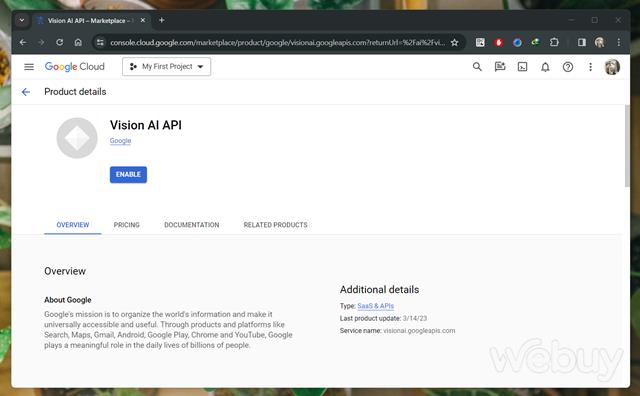This screenshot has width=640, height=396.
Task: Open the Documentation tab
Action: pyautogui.click(x=192, y=225)
